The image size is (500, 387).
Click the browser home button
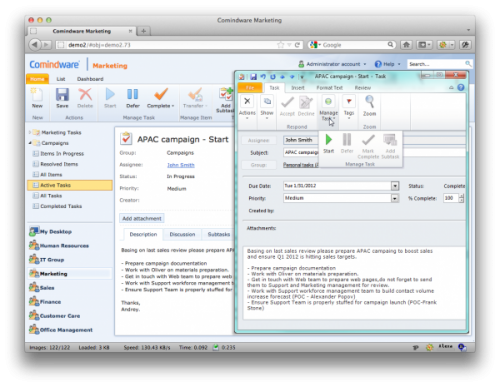tap(406, 45)
